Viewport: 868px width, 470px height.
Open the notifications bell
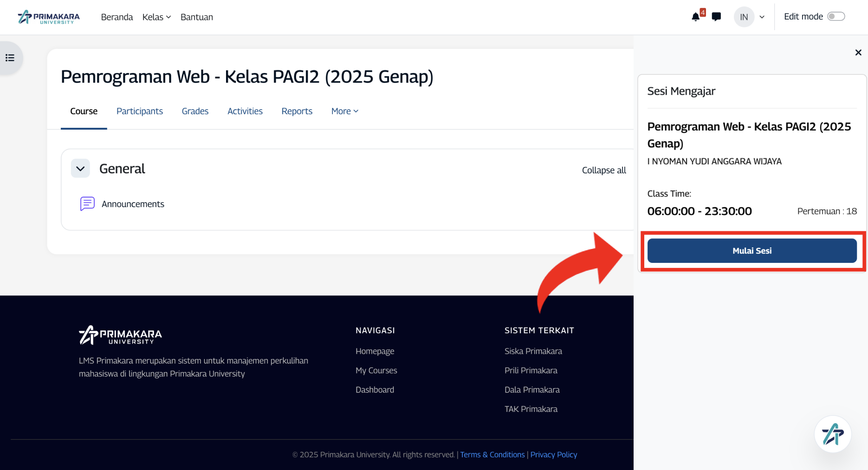tap(695, 17)
